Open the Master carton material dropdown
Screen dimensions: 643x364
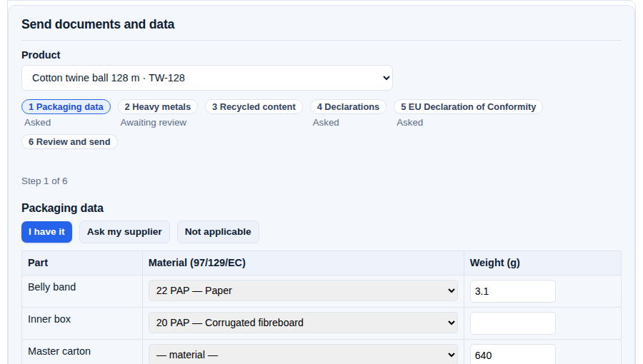[x=303, y=355]
